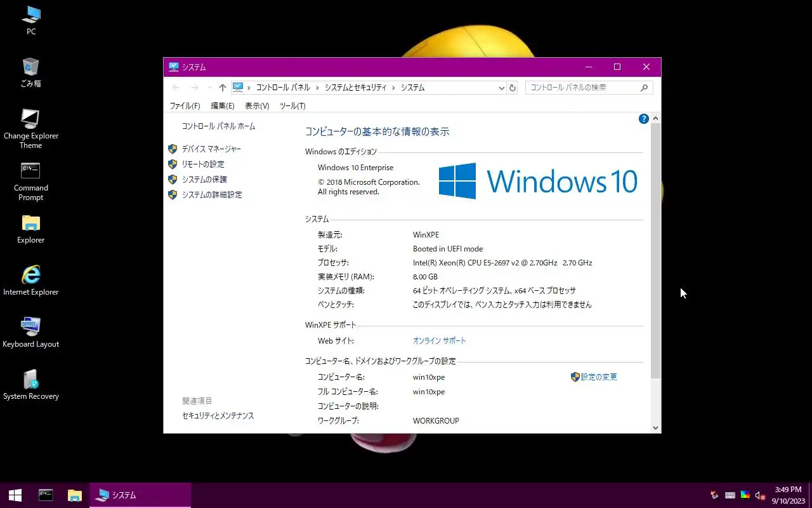The width and height of the screenshot is (812, 508).
Task: Open the address bar history dropdown
Action: coord(502,88)
